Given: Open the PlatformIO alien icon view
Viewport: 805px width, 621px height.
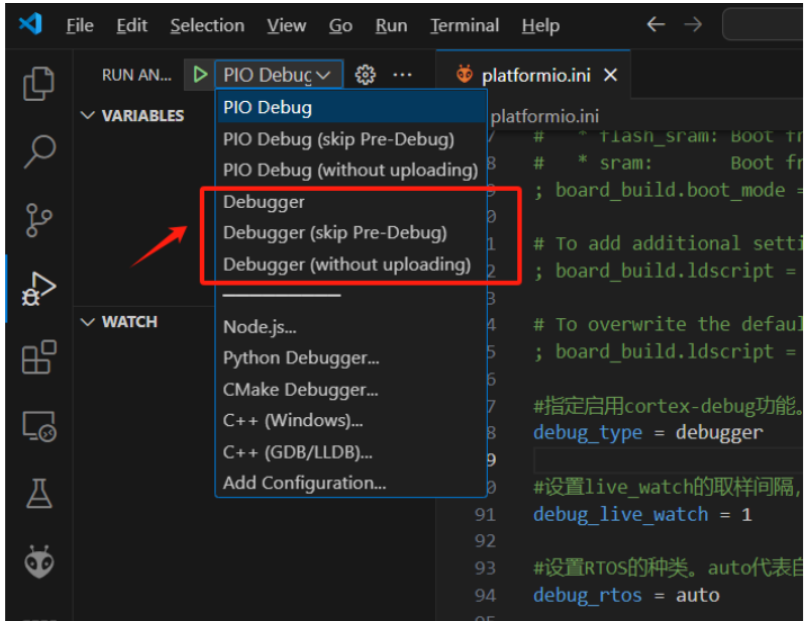Looking at the screenshot, I should [39, 562].
